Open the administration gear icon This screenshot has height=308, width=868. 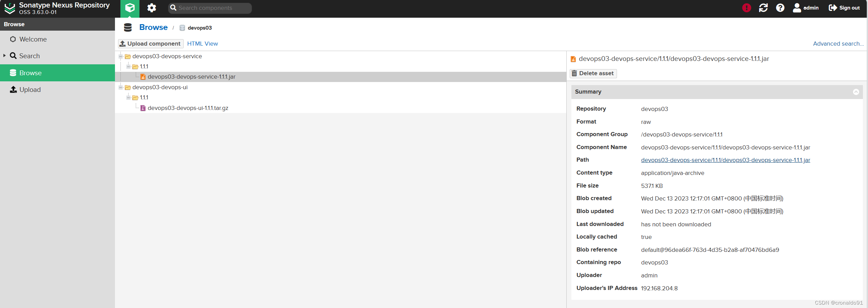click(152, 8)
